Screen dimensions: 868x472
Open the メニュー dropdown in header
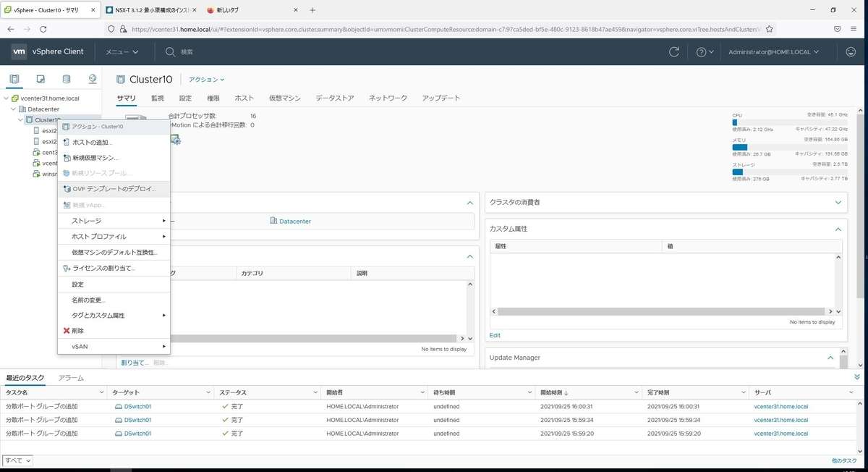point(122,52)
